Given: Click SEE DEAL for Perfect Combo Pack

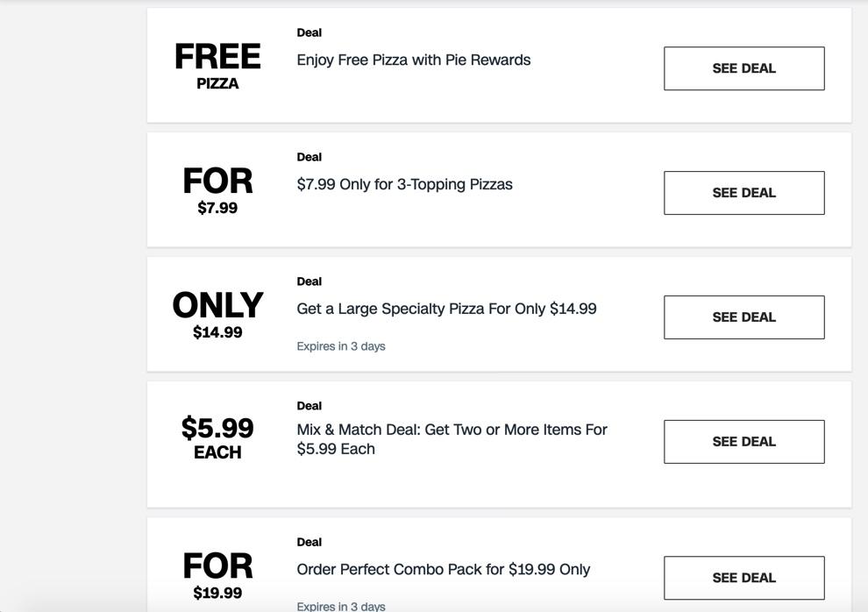Looking at the screenshot, I should tap(743, 578).
